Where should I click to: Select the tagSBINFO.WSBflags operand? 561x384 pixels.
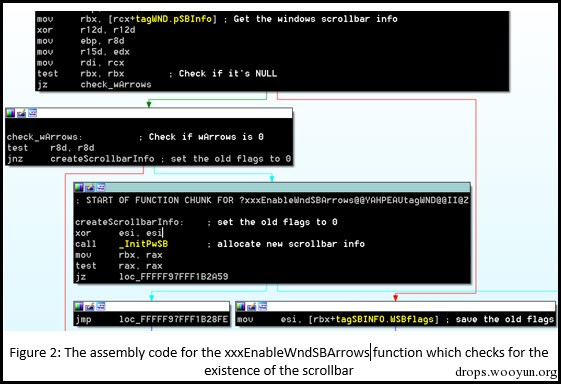(x=385, y=319)
